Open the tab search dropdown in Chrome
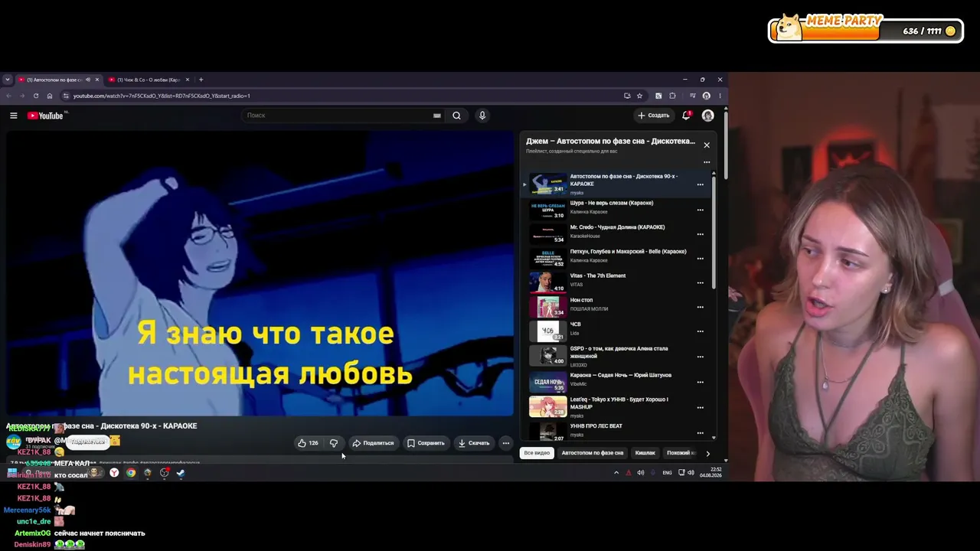980x551 pixels. click(8, 80)
